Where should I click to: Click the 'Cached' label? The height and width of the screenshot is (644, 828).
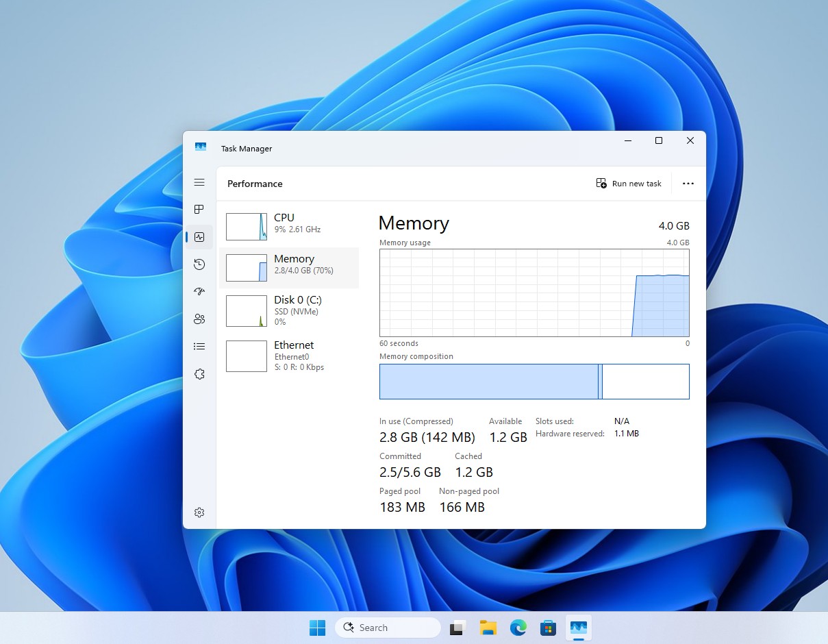468,456
